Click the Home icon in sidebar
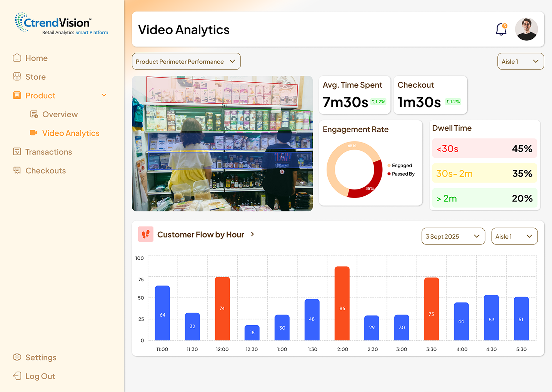 17,58
